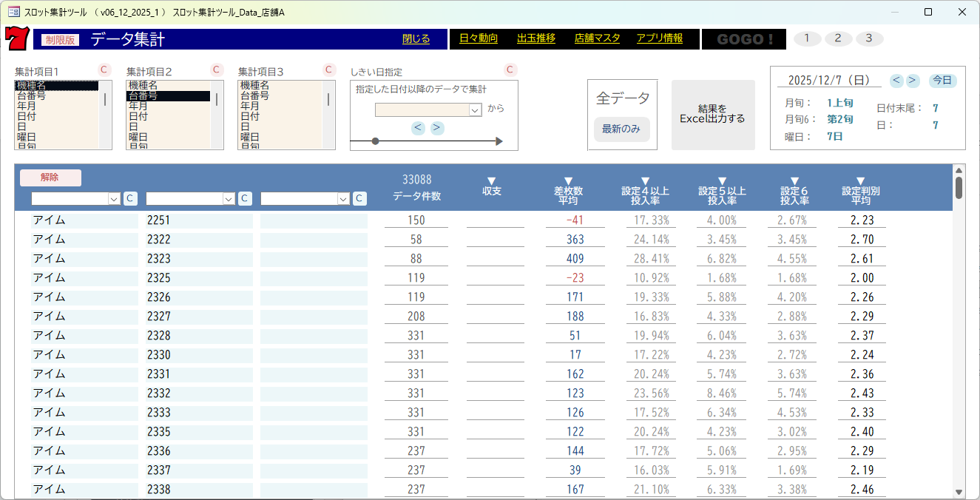Clear 集計項目3 with the red C icon
This screenshot has height=500, width=980.
click(x=328, y=70)
